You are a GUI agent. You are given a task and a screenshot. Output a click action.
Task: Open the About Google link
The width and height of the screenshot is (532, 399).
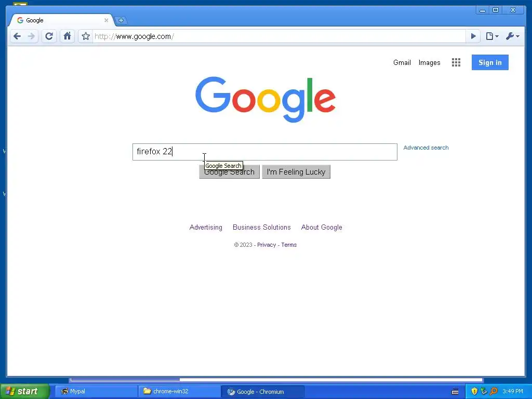pyautogui.click(x=322, y=228)
